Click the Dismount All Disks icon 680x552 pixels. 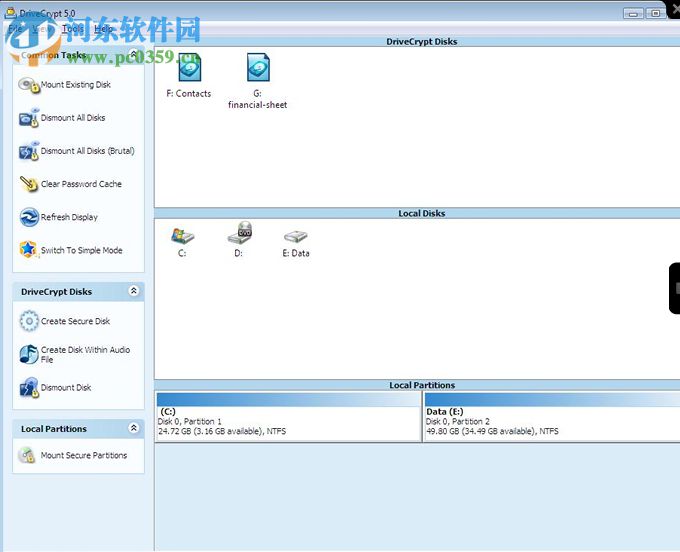pos(29,118)
